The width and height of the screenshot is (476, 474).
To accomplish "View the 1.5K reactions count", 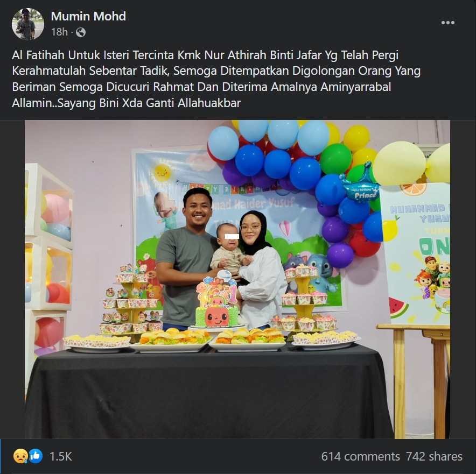I will coord(61,456).
